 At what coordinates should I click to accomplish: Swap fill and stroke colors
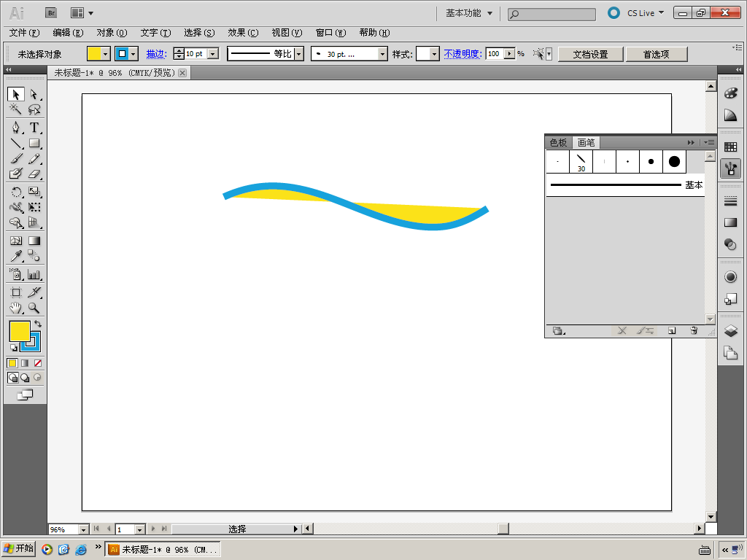[x=38, y=324]
